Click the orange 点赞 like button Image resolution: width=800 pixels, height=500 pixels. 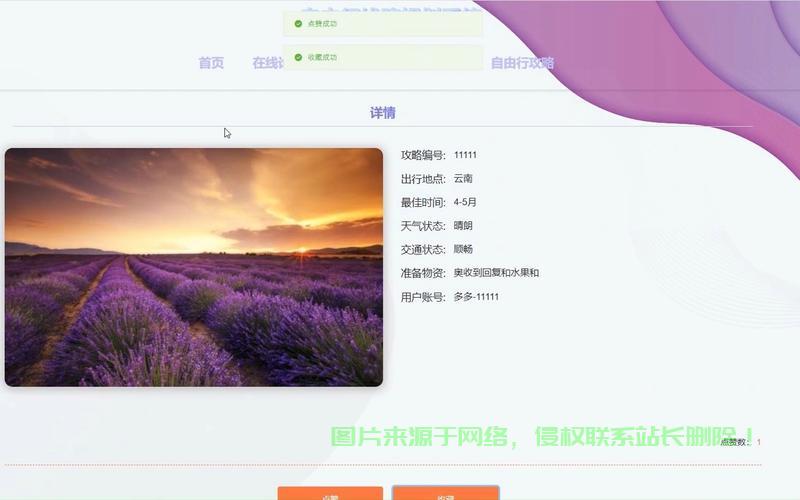[x=330, y=494]
